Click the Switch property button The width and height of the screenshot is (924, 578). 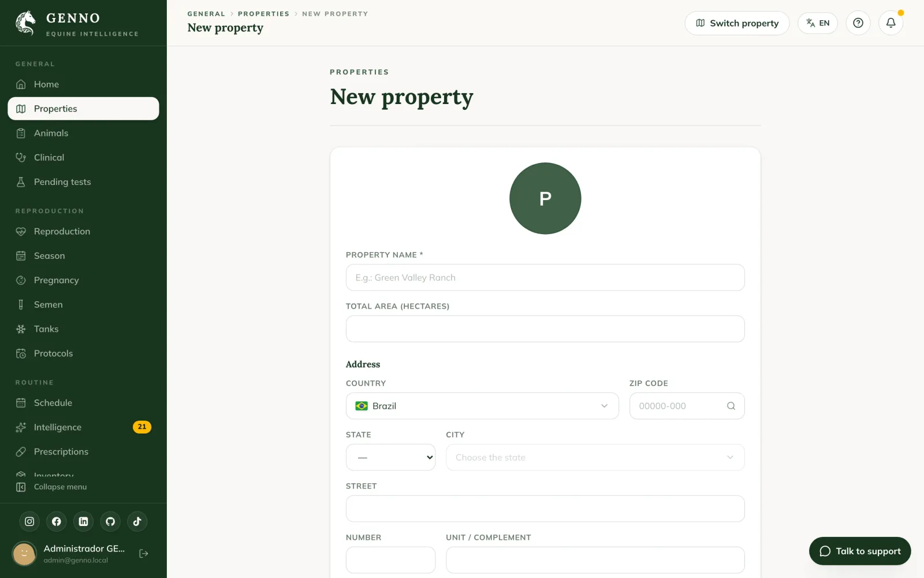coord(737,23)
